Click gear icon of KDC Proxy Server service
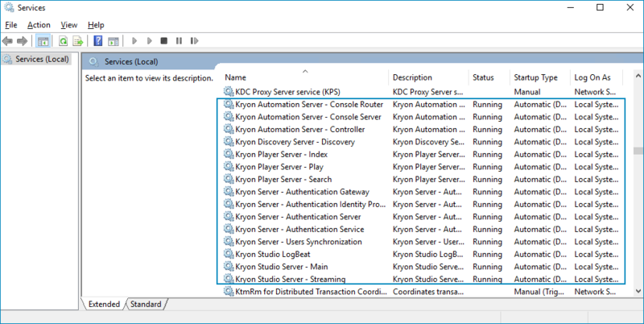 pyautogui.click(x=229, y=91)
